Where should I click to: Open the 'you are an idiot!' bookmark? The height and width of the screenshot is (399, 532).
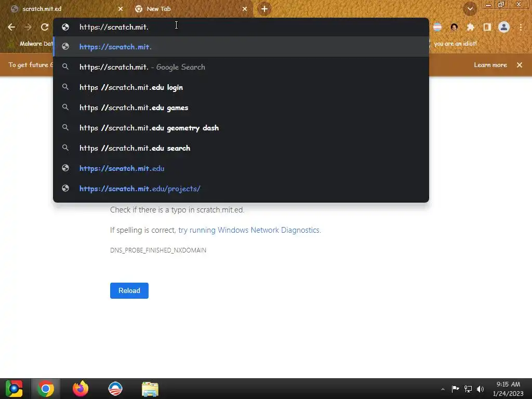click(455, 44)
